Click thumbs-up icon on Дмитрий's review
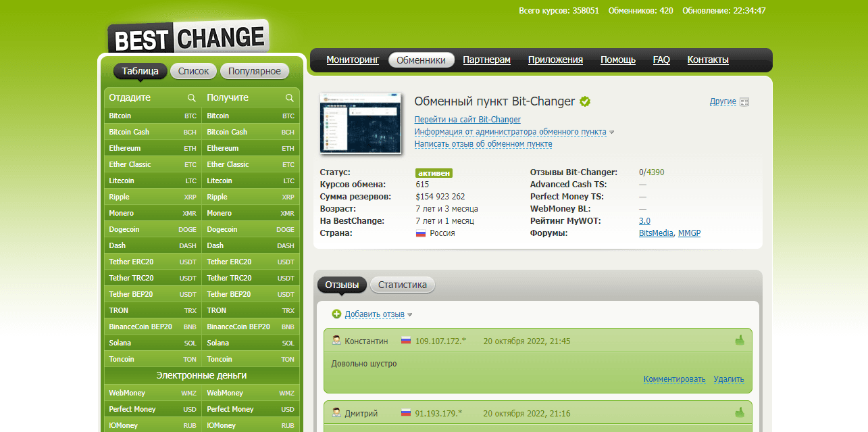This screenshot has width=868, height=432. [x=740, y=412]
